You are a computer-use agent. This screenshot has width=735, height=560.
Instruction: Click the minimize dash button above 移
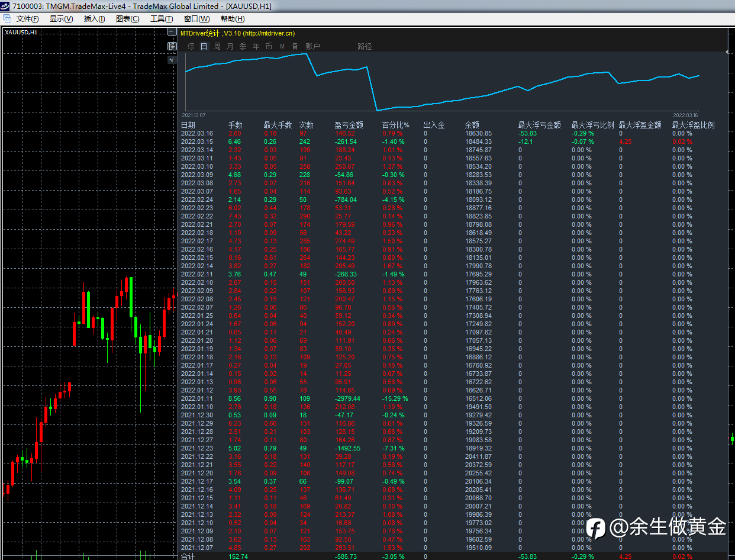pyautogui.click(x=172, y=33)
